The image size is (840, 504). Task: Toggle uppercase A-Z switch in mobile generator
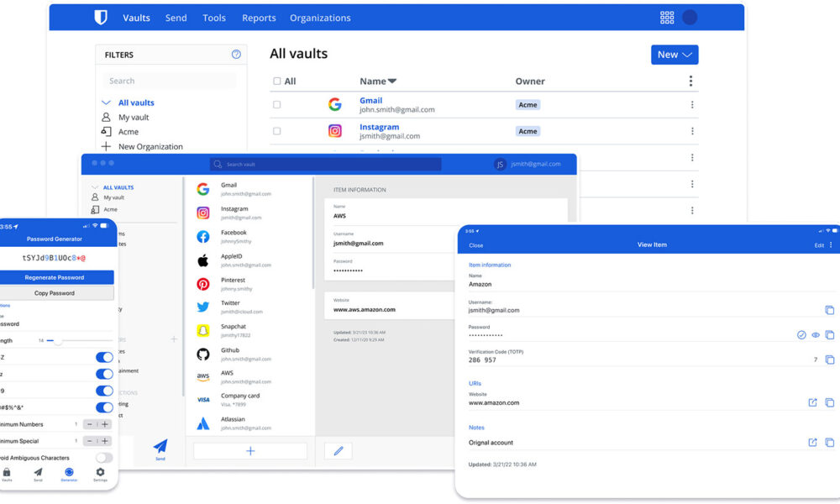point(104,357)
